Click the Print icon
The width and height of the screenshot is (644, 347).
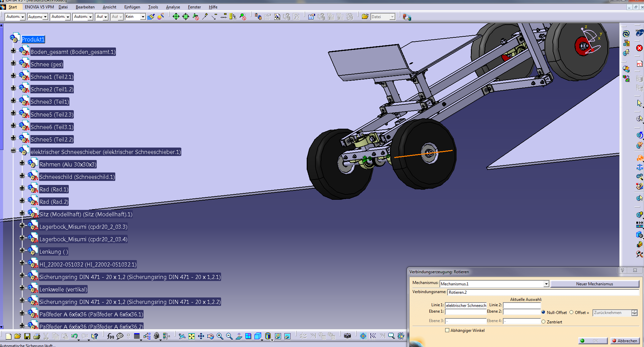coord(37,336)
